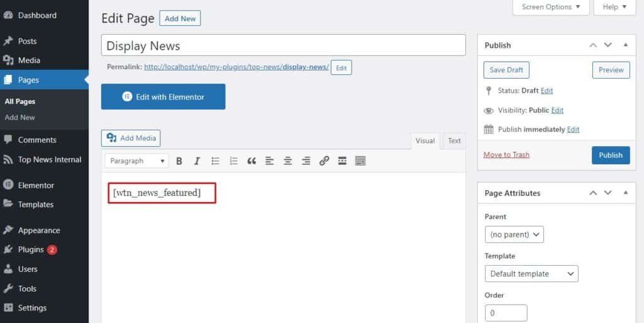Apply blockquote formatting
Screen dimensions: 644x323
point(252,161)
